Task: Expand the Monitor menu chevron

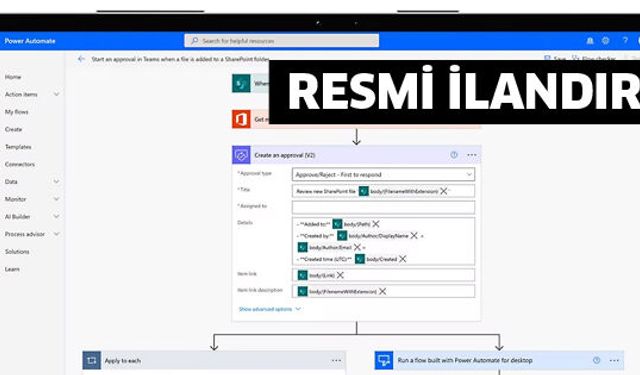Action: coord(56,199)
